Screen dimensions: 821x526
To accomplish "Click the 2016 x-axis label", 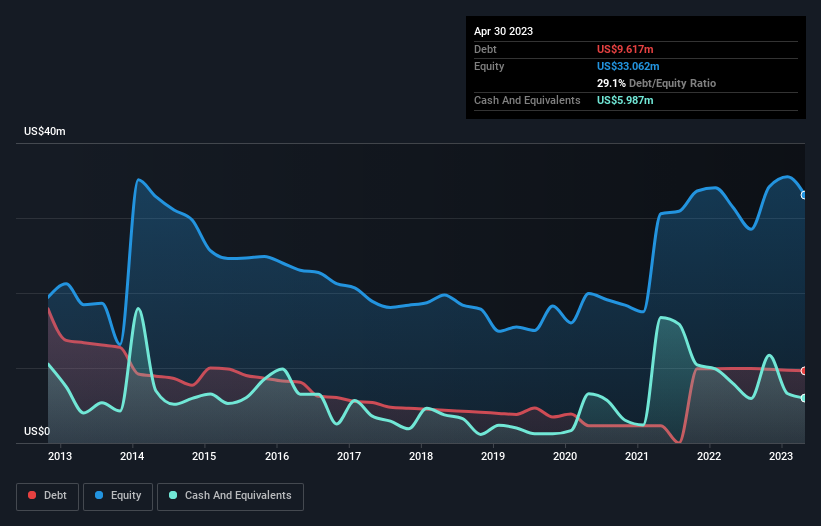I will pyautogui.click(x=277, y=456).
